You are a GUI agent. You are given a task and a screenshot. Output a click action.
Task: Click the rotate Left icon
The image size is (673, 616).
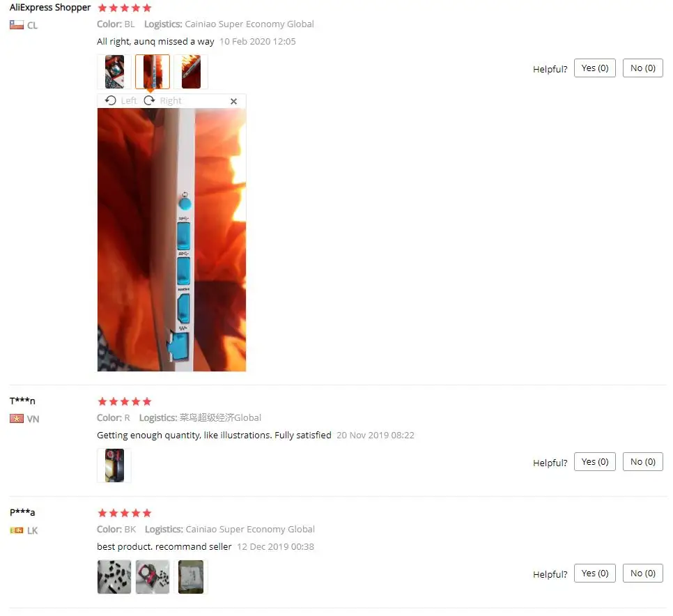point(110,100)
